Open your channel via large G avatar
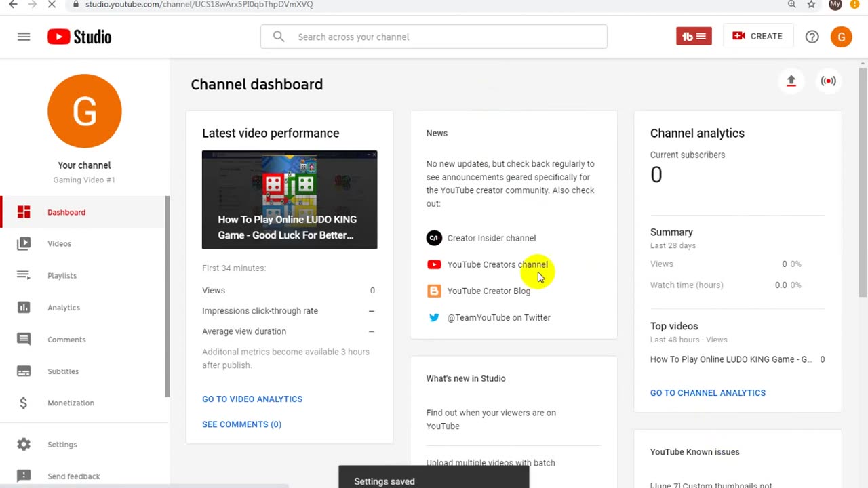Screen dimensions: 868x488 pos(85,111)
